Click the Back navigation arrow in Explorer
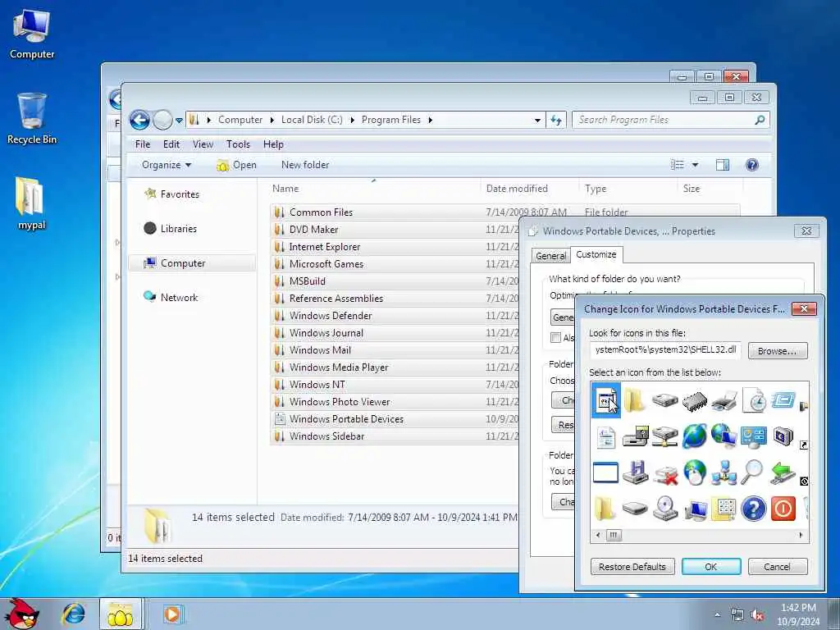Viewport: 840px width, 630px height. click(139, 120)
